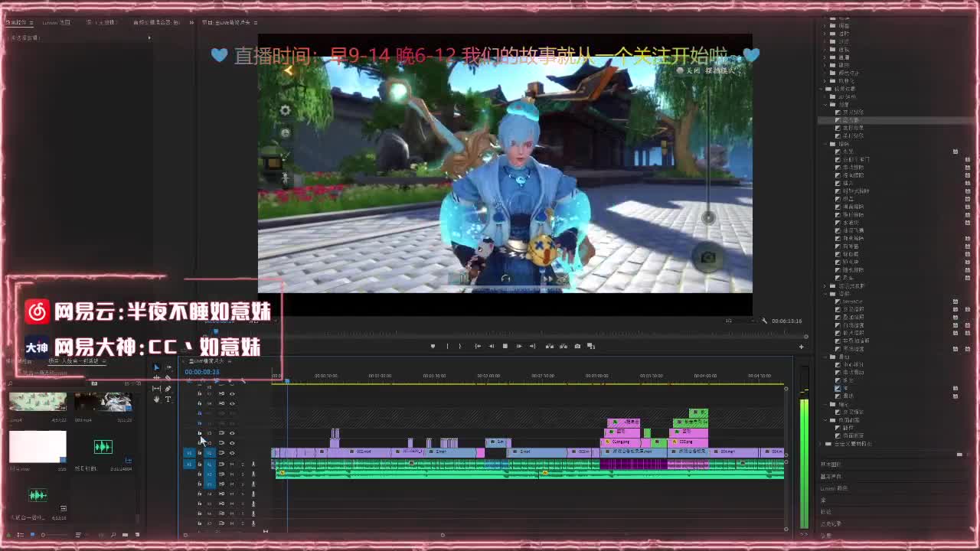Select the Track Select Forward tool

[x=168, y=367]
